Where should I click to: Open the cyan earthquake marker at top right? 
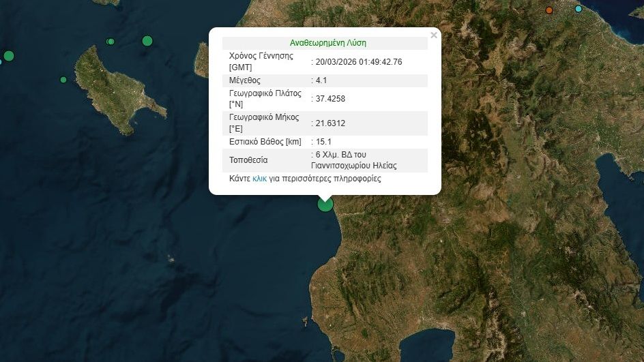click(579, 9)
